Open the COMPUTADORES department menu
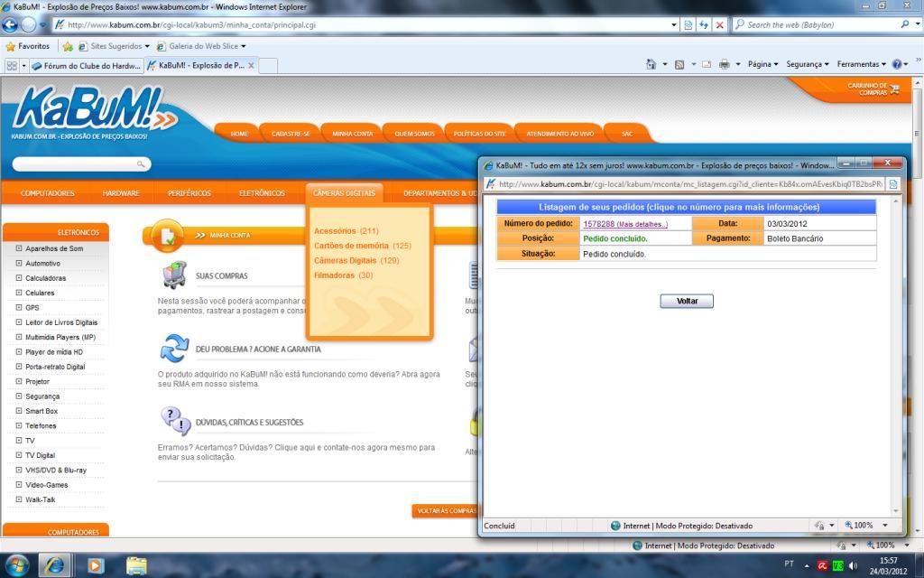Screen dimensions: 924x578 [48, 193]
